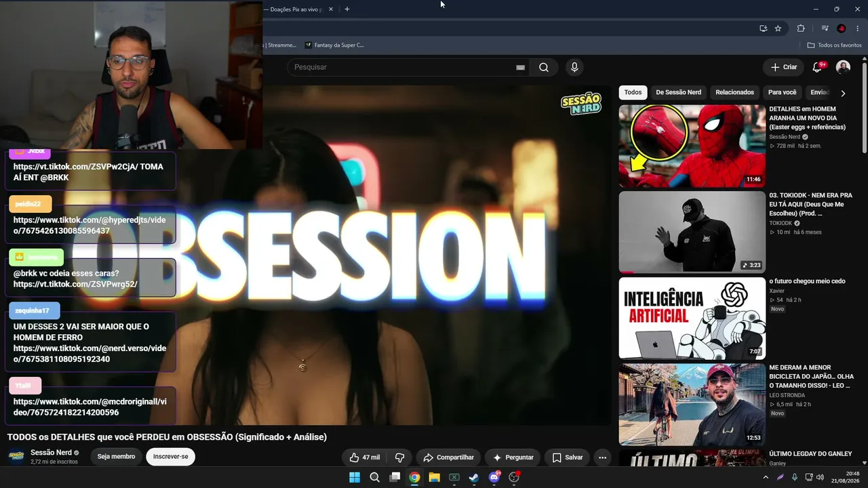The width and height of the screenshot is (868, 488).
Task: Open the nerd.verso TikTok link in chat
Action: [90, 354]
